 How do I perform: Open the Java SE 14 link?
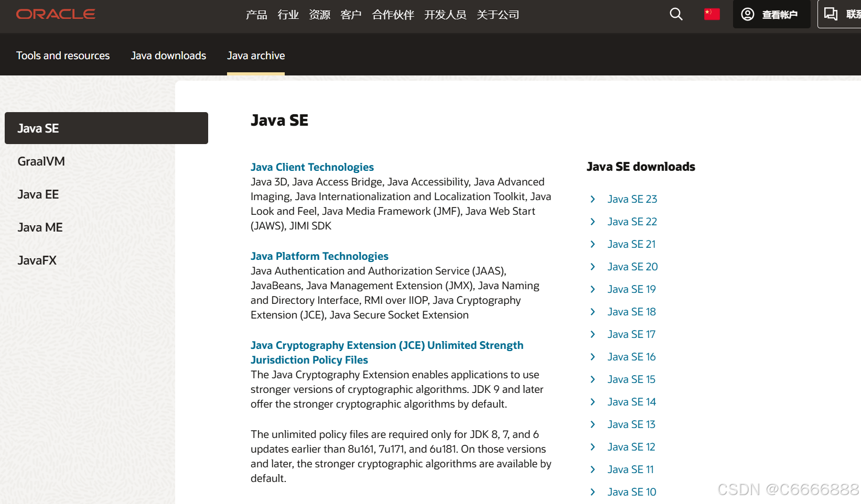coord(631,402)
